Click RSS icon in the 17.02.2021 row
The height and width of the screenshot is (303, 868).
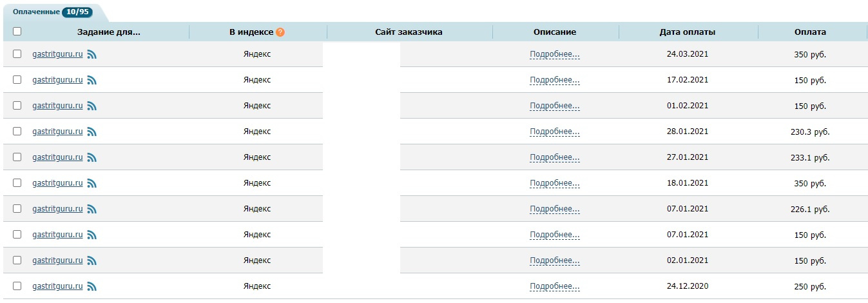pos(92,81)
